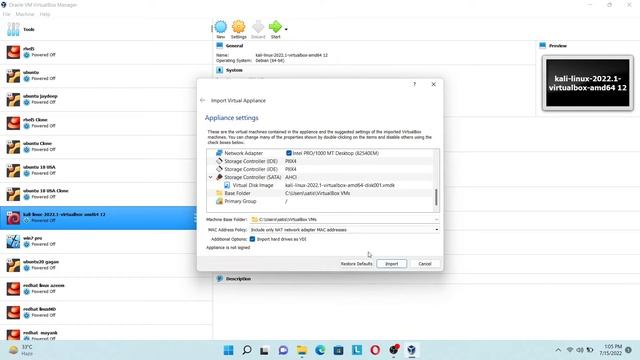Image resolution: width=640 pixels, height=360 pixels.
Task: Select the rhel5 Clone VM
Action: [106, 123]
